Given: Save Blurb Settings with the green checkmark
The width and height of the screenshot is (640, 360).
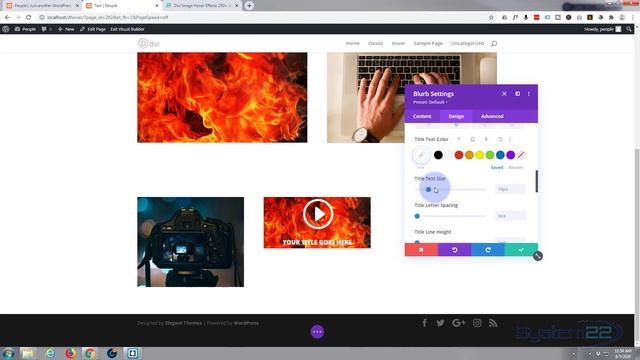Looking at the screenshot, I should pyautogui.click(x=521, y=250).
